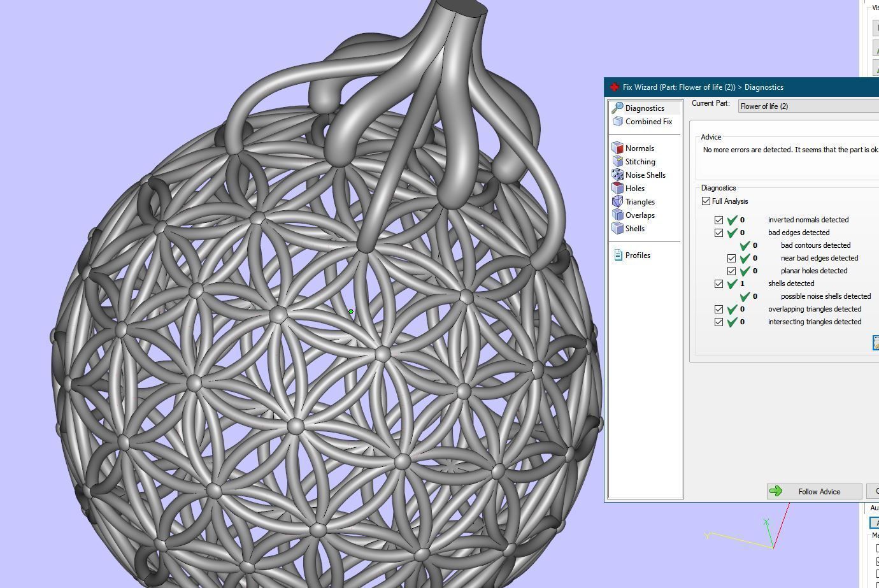The height and width of the screenshot is (588, 879).
Task: Toggle planar holes detected checkbox
Action: tap(731, 271)
